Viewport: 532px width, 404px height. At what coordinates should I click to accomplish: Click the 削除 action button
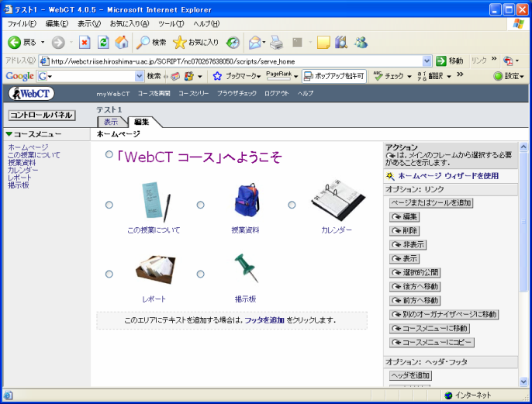point(405,230)
